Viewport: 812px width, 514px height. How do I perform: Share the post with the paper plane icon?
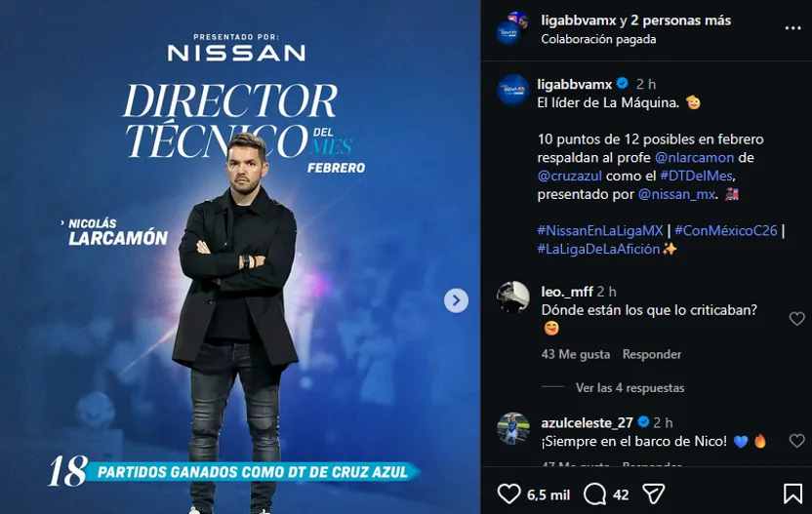(x=653, y=494)
